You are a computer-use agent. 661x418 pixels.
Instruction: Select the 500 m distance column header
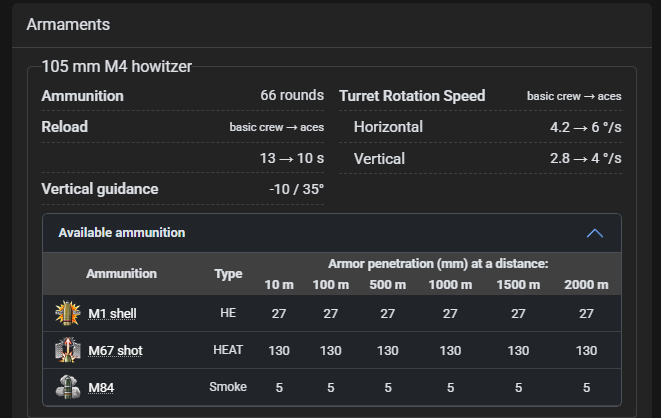[387, 285]
